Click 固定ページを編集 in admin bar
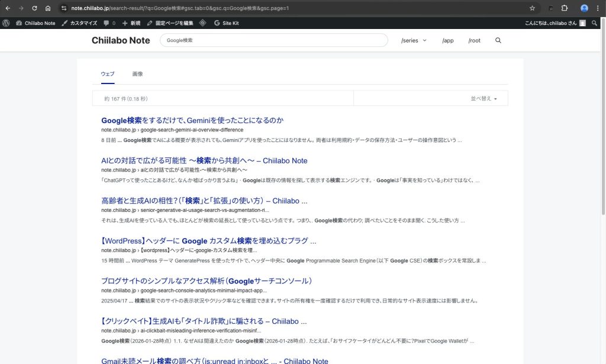Viewport: 606px width, 364px height. (x=170, y=23)
